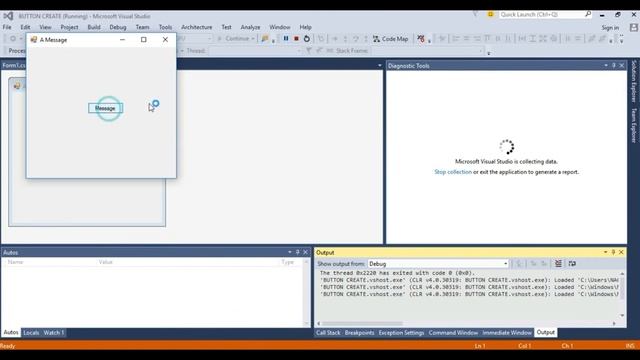This screenshot has height=360, width=640.
Task: Click the Stop collection link
Action: [x=453, y=172]
